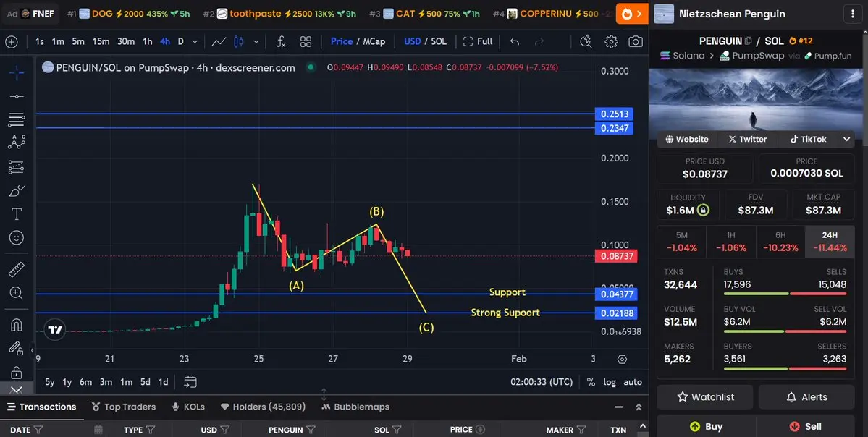
Task: Open the quick search icon
Action: (x=586, y=41)
